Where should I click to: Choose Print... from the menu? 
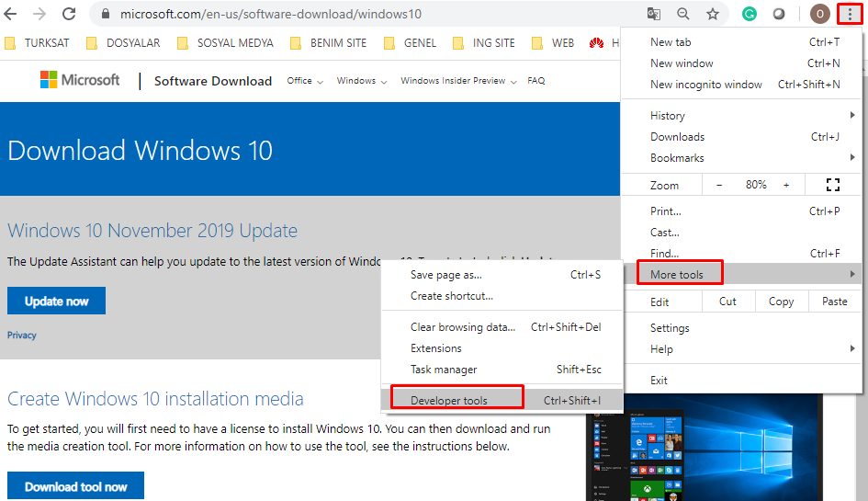[x=742, y=211]
